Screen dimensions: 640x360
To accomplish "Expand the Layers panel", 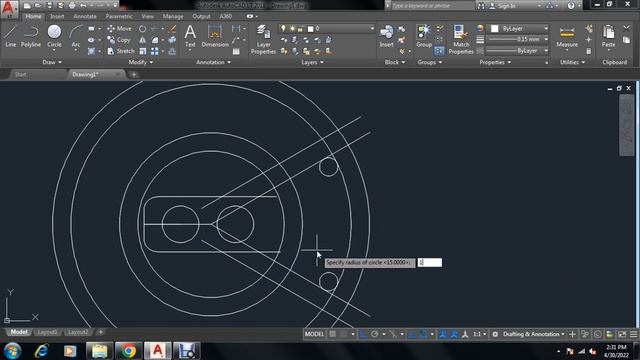I will click(312, 62).
